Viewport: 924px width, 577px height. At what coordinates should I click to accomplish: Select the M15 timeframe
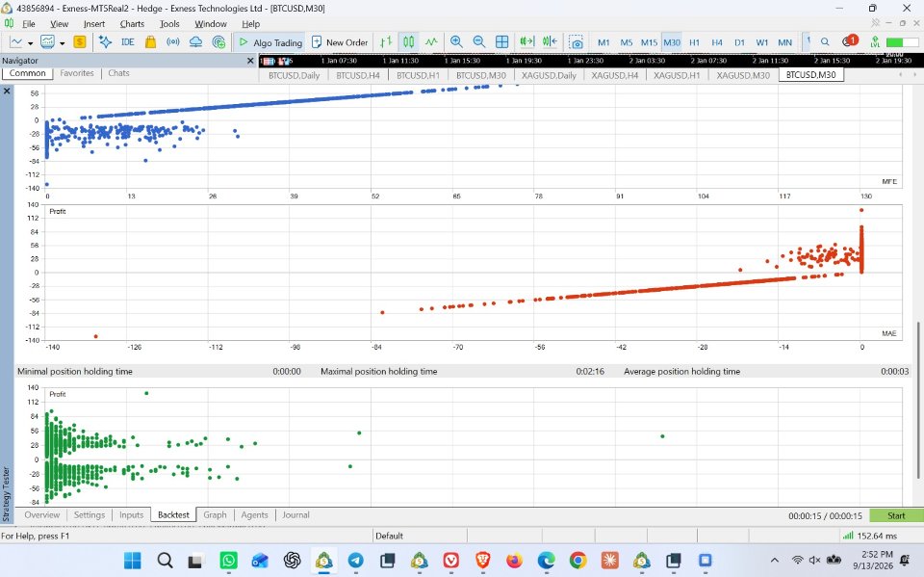click(649, 42)
